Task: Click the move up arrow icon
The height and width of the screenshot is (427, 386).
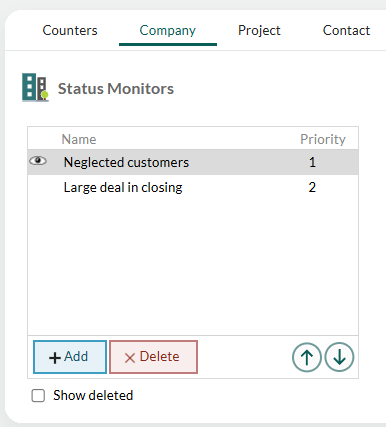Action: pos(307,357)
